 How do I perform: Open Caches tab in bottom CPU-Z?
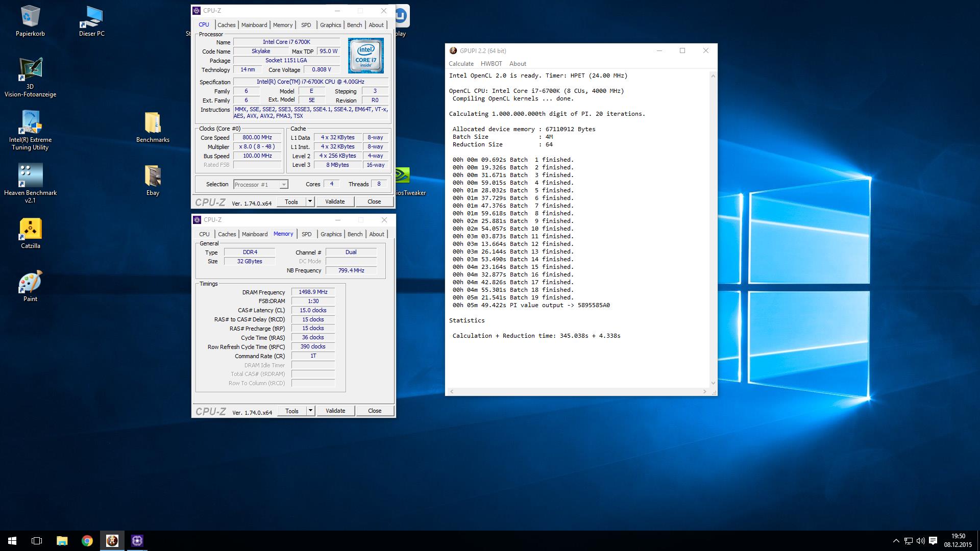227,234
